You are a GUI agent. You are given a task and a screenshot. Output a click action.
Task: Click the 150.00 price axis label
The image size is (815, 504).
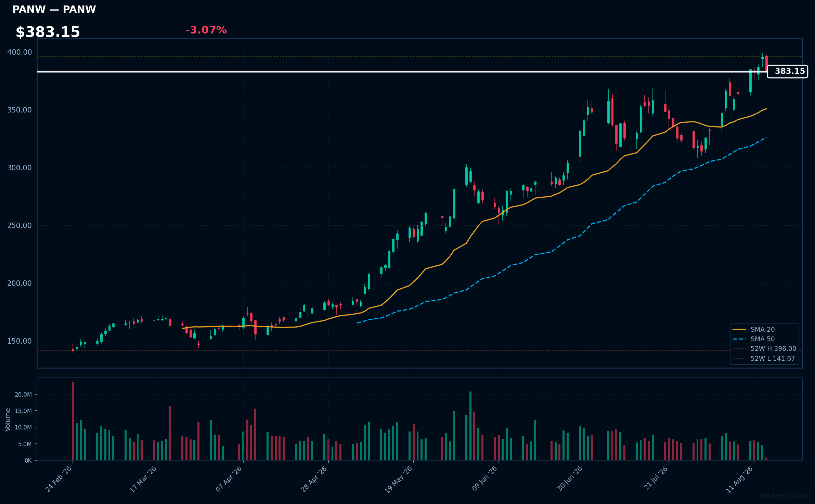click(20, 341)
